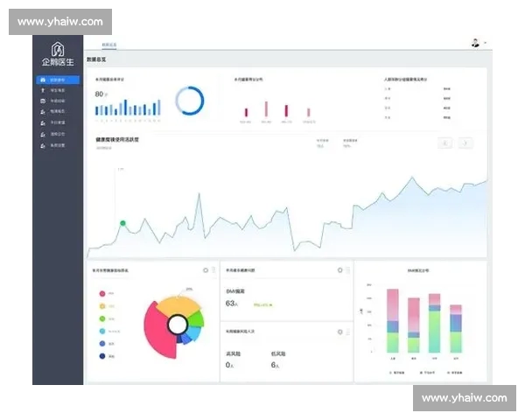
Task: Click the gear icon on pie chart card
Action: click(x=206, y=270)
